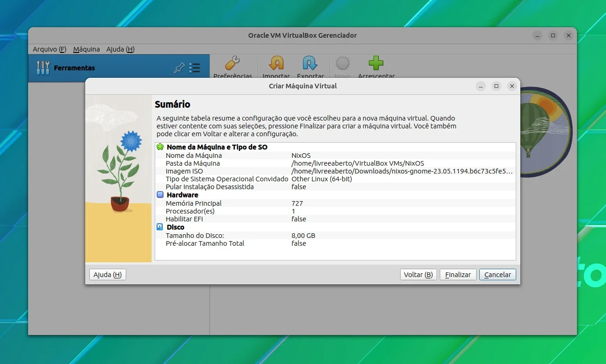Pin the Ferramentas tools with pushpin icon
The height and width of the screenshot is (364, 606).
[179, 68]
